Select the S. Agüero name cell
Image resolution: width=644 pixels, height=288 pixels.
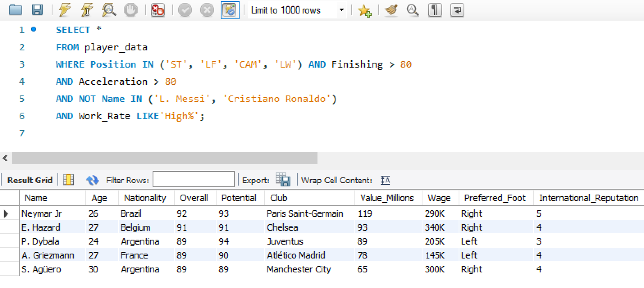pos(53,269)
